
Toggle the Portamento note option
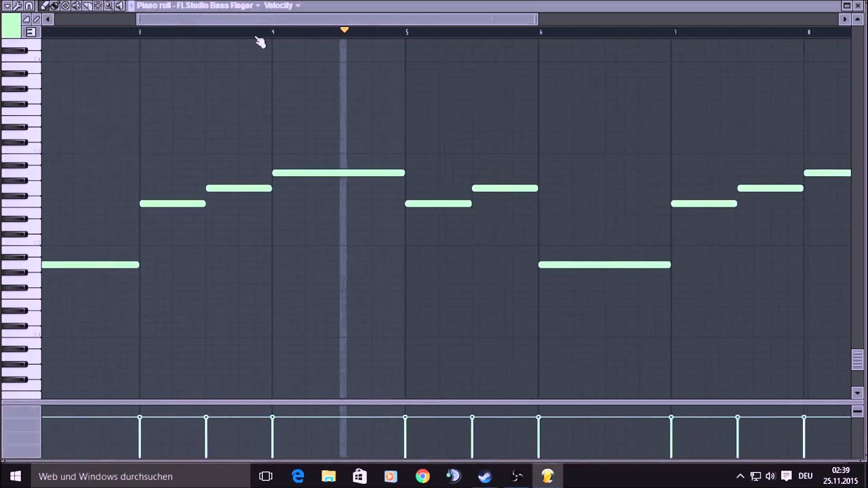36,19
